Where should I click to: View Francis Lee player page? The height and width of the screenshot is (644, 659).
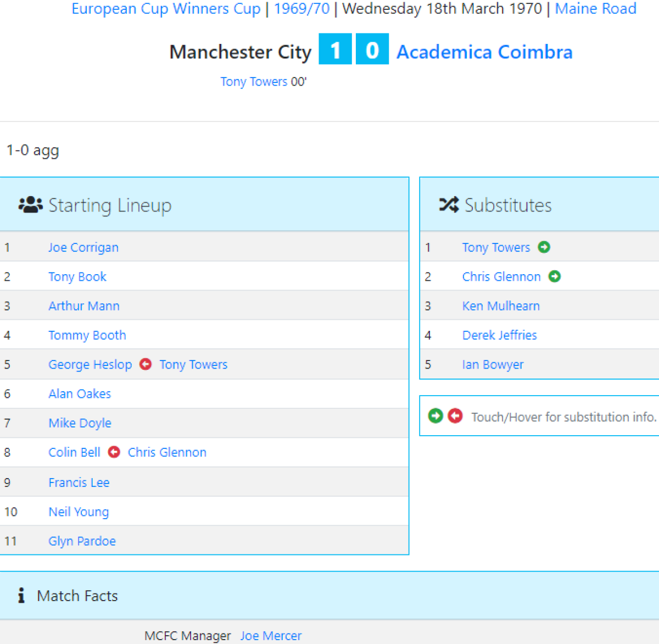(79, 482)
